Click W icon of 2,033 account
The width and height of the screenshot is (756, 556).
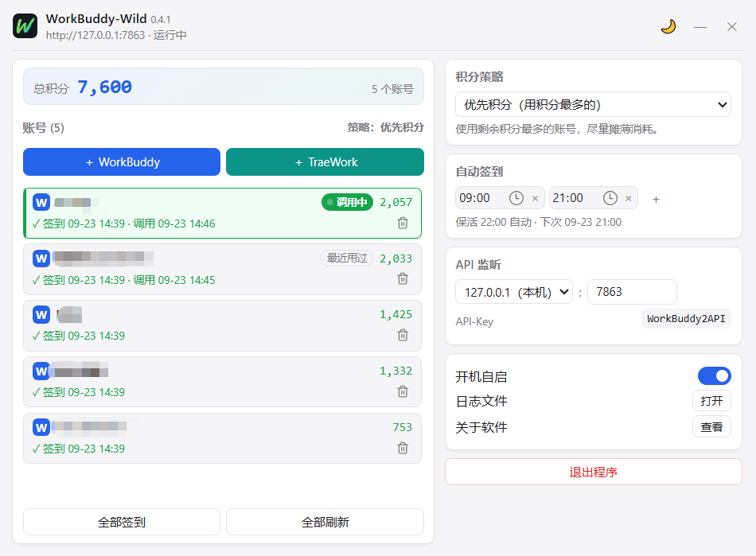pyautogui.click(x=41, y=259)
